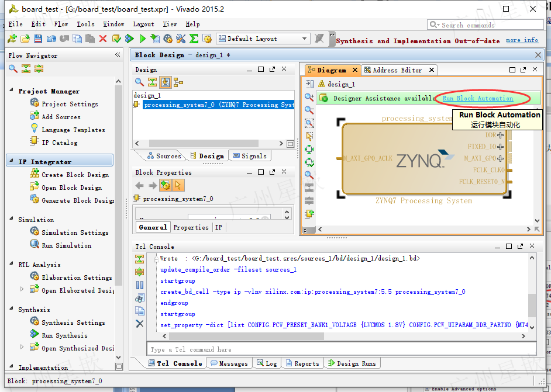Click the green Run play toolbar icon
Image resolution: width=551 pixels, height=392 pixels.
[x=142, y=39]
